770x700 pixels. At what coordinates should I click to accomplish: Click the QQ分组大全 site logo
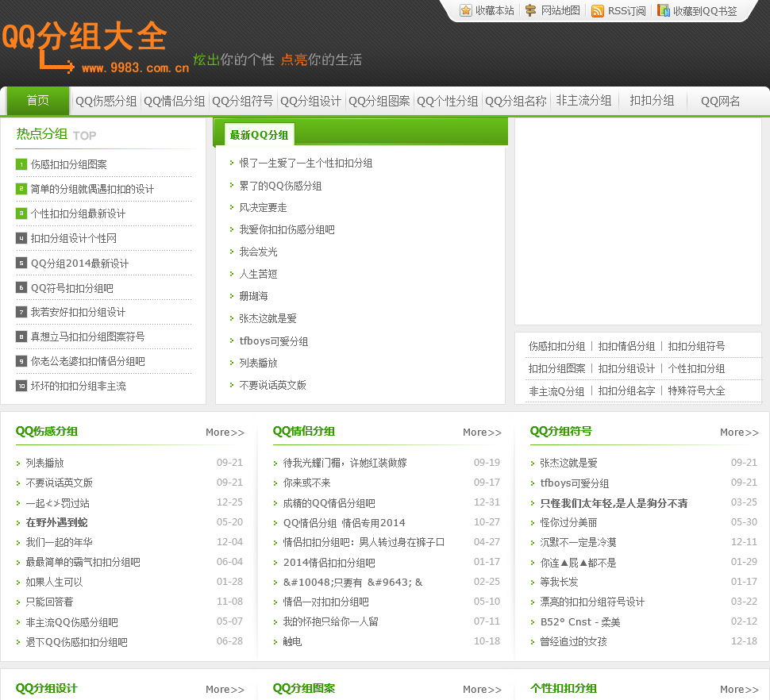tap(96, 48)
